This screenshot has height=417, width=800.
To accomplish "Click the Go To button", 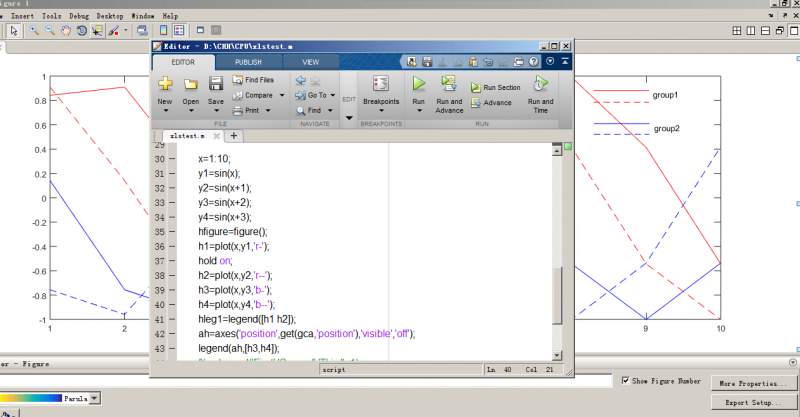I will click(x=311, y=95).
